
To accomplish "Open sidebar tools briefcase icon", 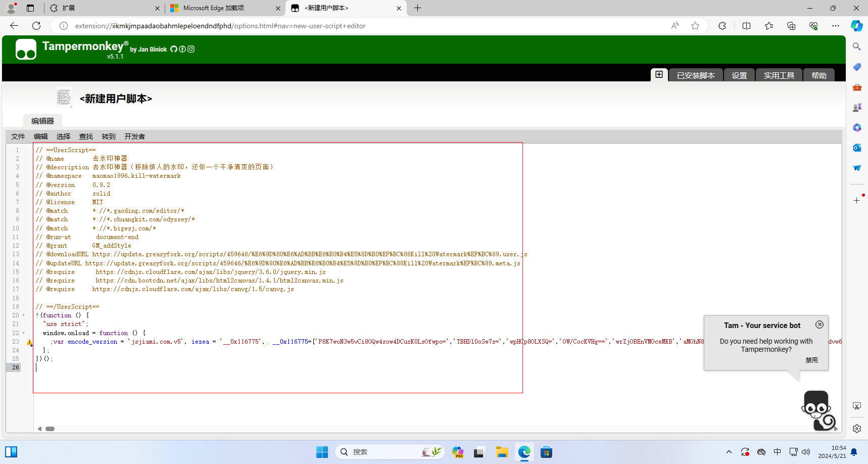I will click(857, 87).
